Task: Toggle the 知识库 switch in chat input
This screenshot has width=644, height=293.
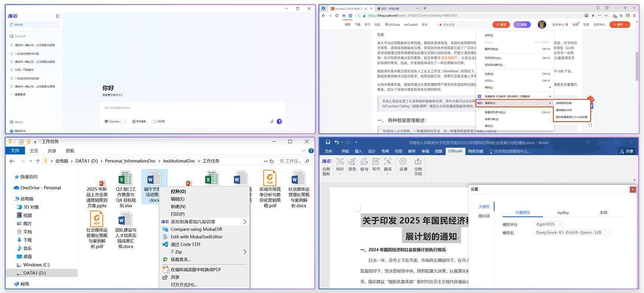Action: [x=154, y=121]
